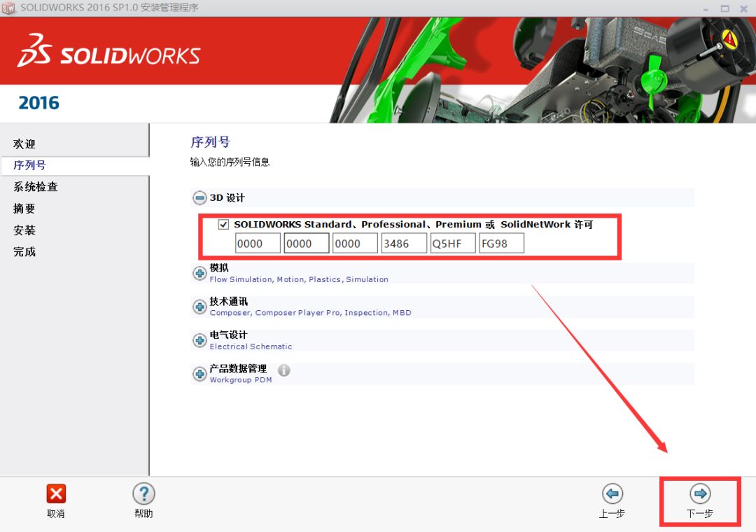Click the 下一步 label
The width and height of the screenshot is (756, 532).
699,514
